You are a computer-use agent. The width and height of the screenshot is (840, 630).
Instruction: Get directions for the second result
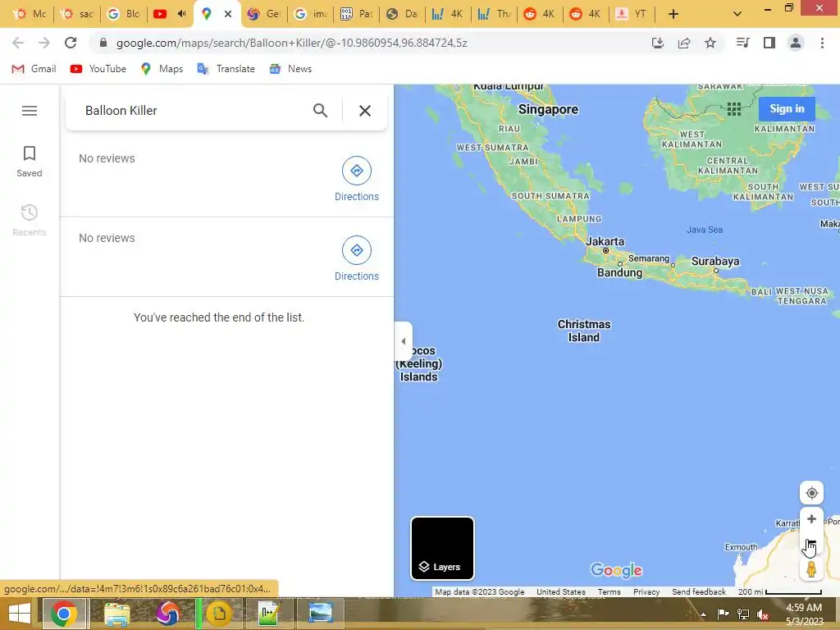point(357,258)
